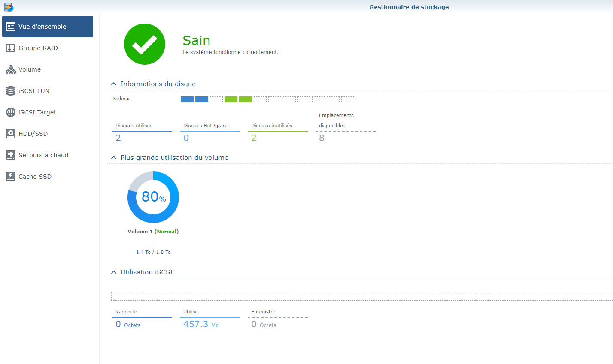
Task: Click the Secours à chaud icon
Action: tap(11, 155)
